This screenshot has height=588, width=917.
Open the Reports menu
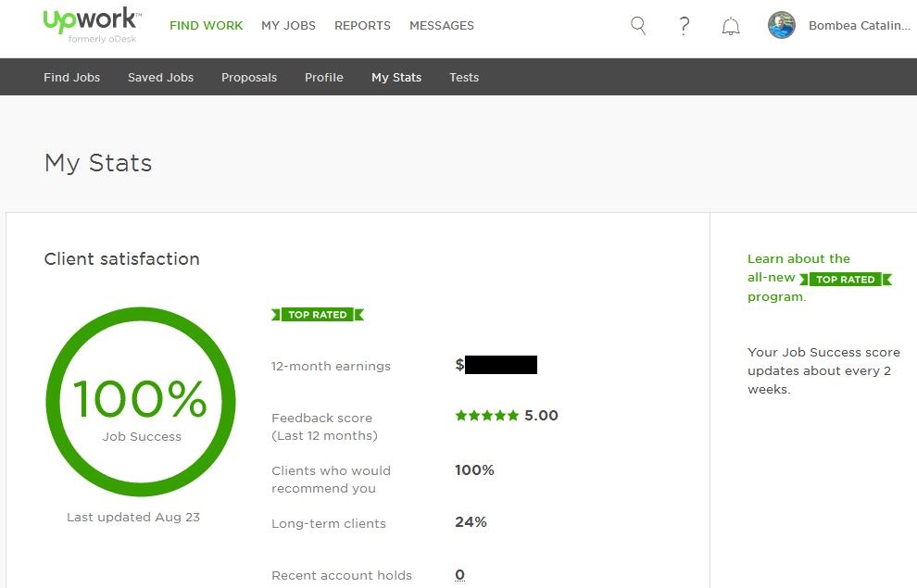362,25
